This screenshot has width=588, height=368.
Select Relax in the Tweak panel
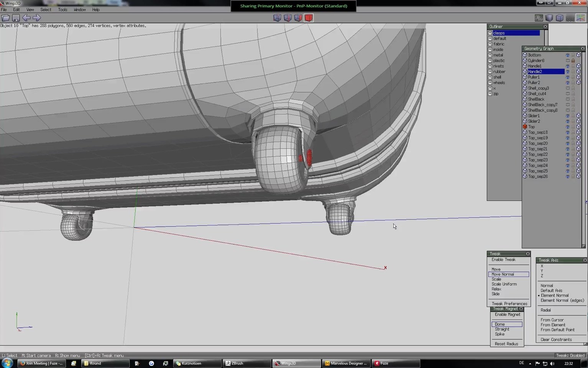(x=496, y=289)
